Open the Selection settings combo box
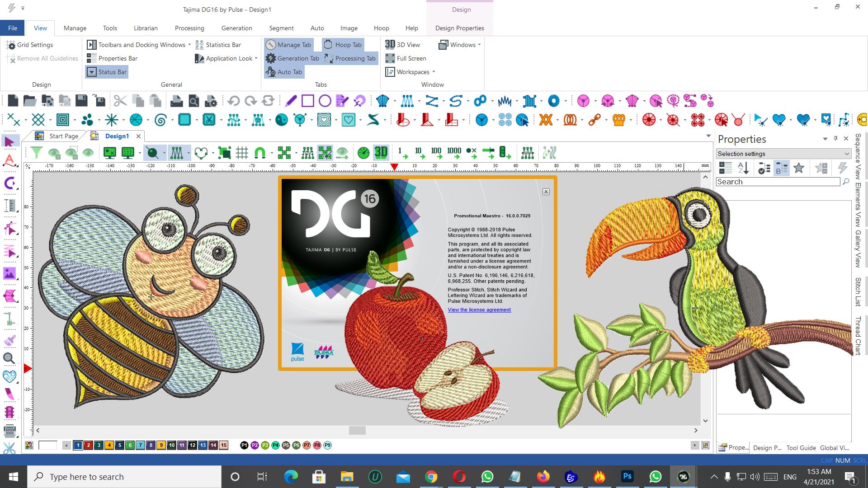Image resolution: width=868 pixels, height=488 pixels. pyautogui.click(x=783, y=154)
